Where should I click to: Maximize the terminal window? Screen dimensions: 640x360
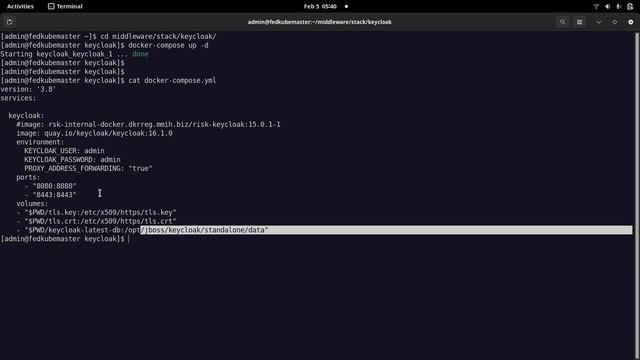(615, 22)
